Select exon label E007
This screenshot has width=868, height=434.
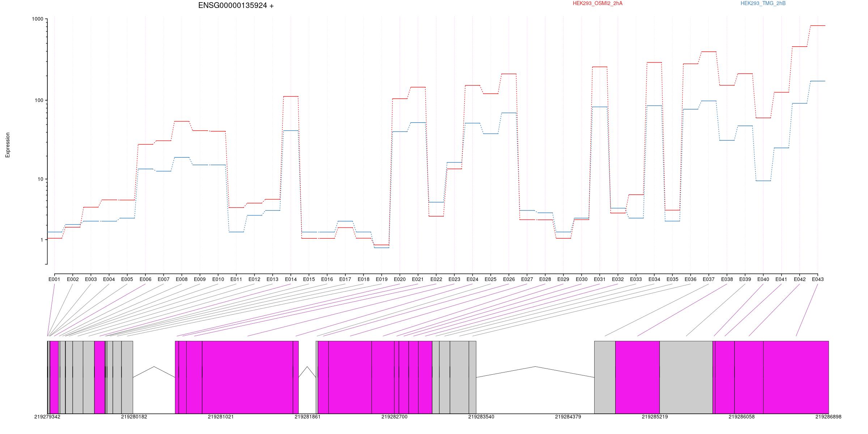pos(163,279)
